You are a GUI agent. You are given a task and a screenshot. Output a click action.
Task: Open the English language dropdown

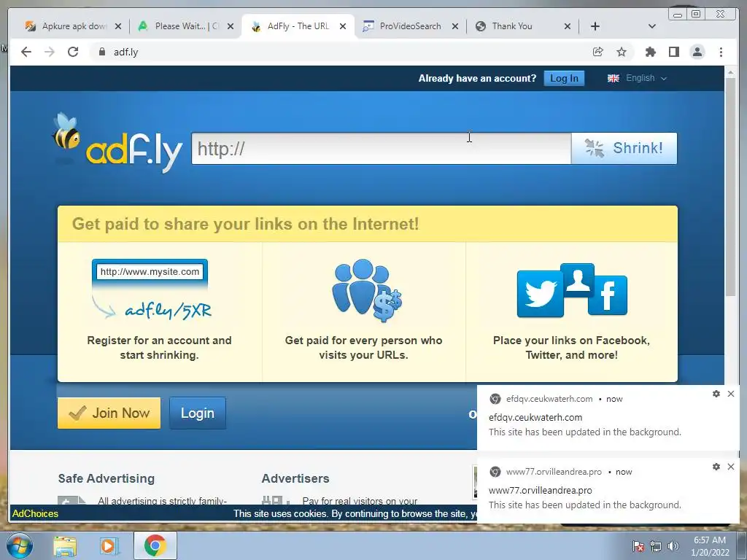(637, 78)
